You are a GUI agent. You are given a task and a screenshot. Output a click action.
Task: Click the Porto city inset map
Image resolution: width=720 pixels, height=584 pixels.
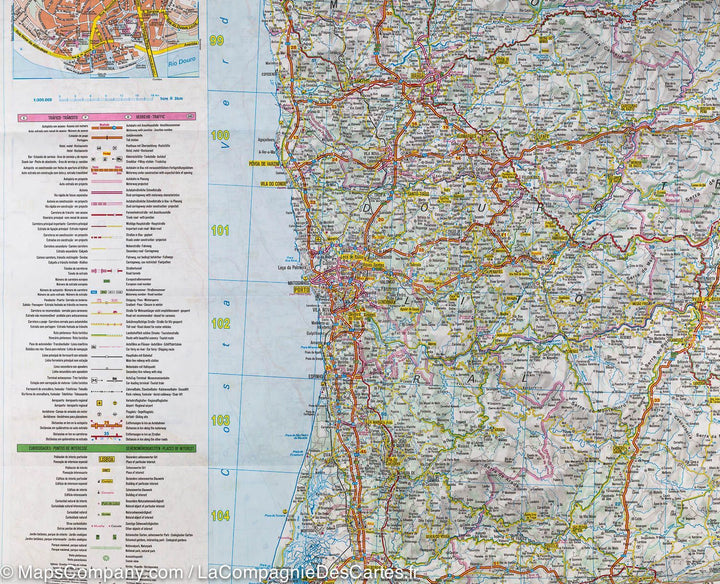point(106,39)
